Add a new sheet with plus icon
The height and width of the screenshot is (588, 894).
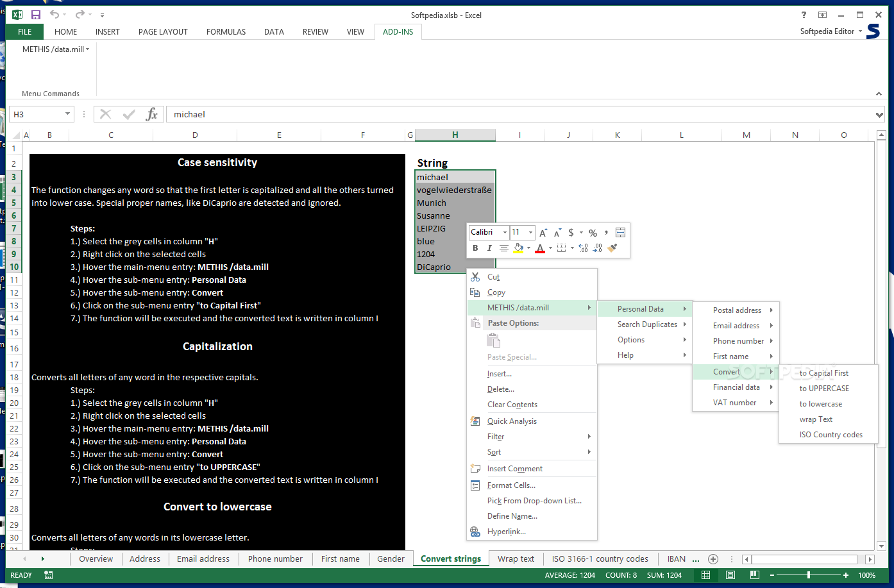pyautogui.click(x=713, y=559)
